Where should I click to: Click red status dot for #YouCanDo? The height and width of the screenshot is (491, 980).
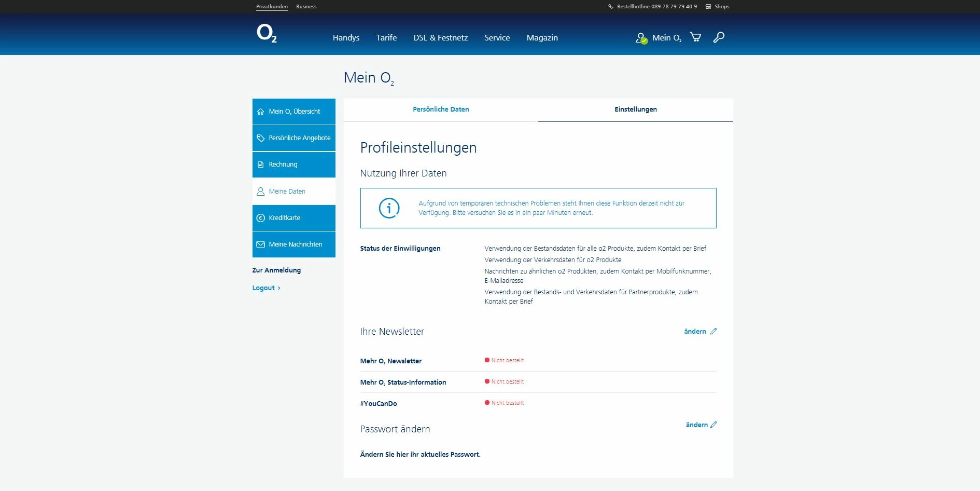tap(487, 403)
